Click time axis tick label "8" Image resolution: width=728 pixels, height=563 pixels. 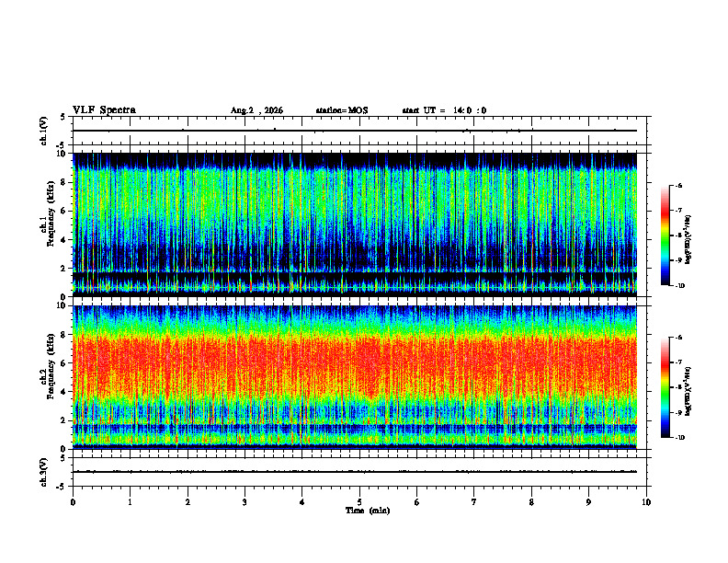[531, 502]
